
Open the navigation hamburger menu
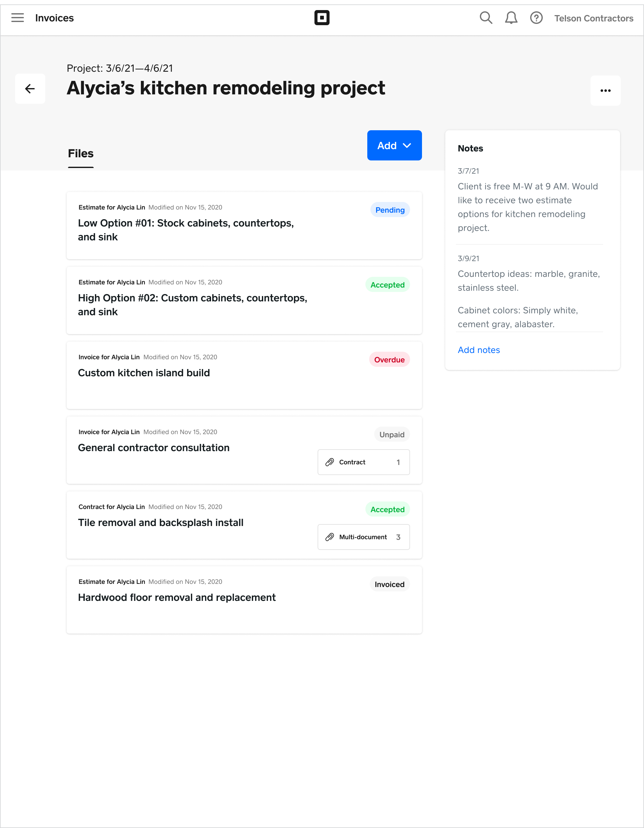click(x=17, y=17)
